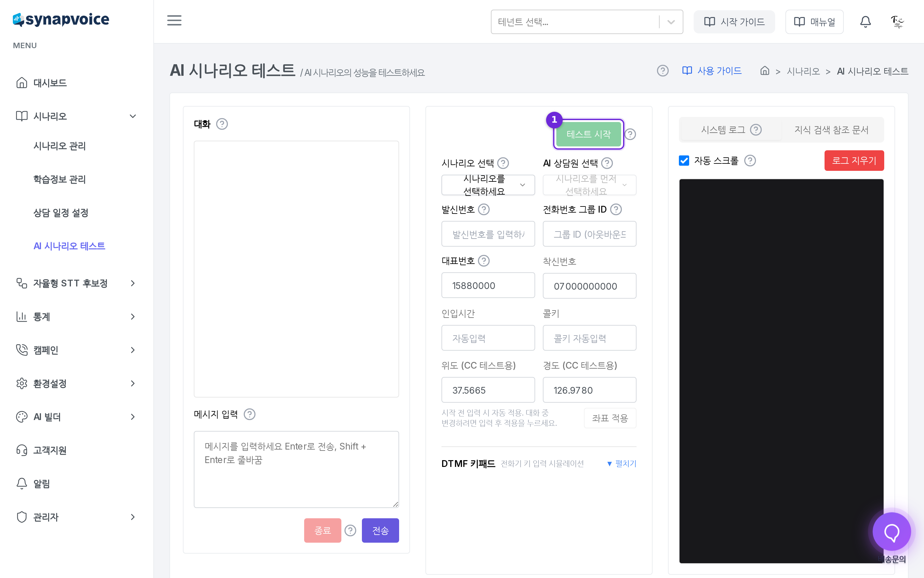Click help icon beside 테스트 시작 button

pos(630,134)
